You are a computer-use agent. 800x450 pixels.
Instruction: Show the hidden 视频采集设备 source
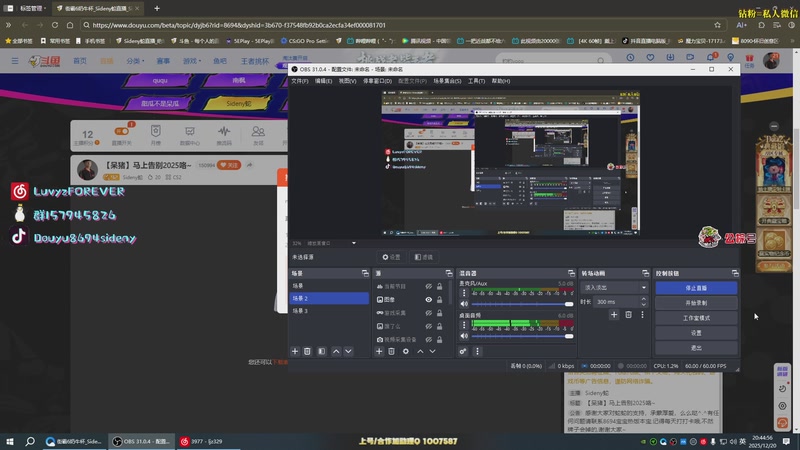(429, 339)
